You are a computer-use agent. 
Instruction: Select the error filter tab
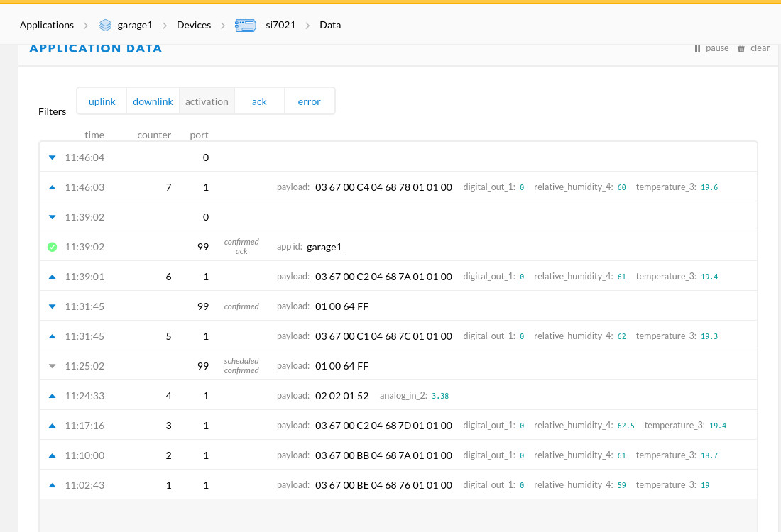[309, 101]
